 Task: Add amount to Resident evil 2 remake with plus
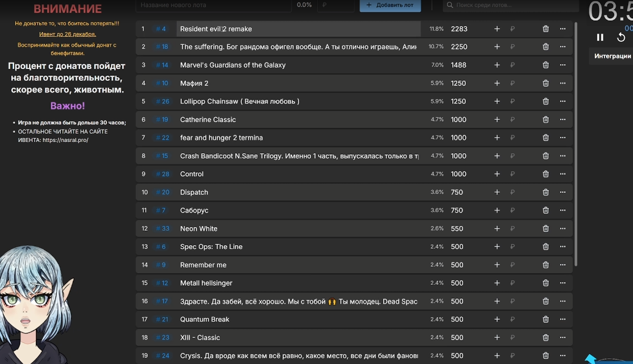(497, 29)
